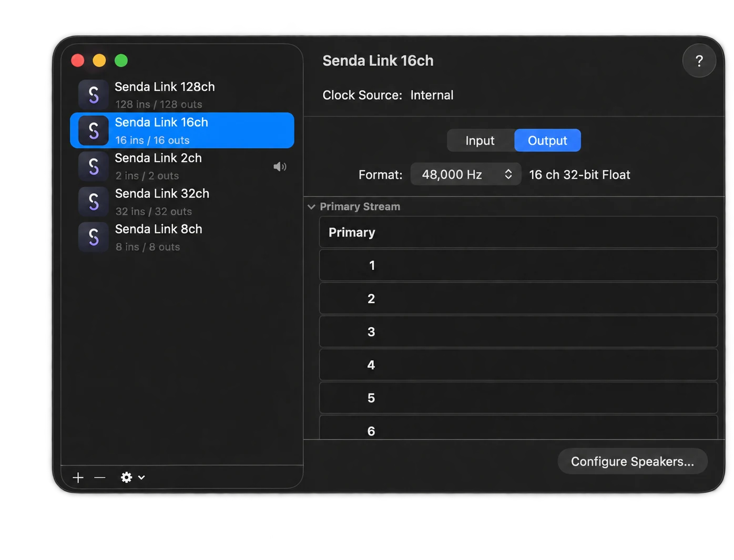Open the 48,000 Hz format dropdown

coord(466,174)
